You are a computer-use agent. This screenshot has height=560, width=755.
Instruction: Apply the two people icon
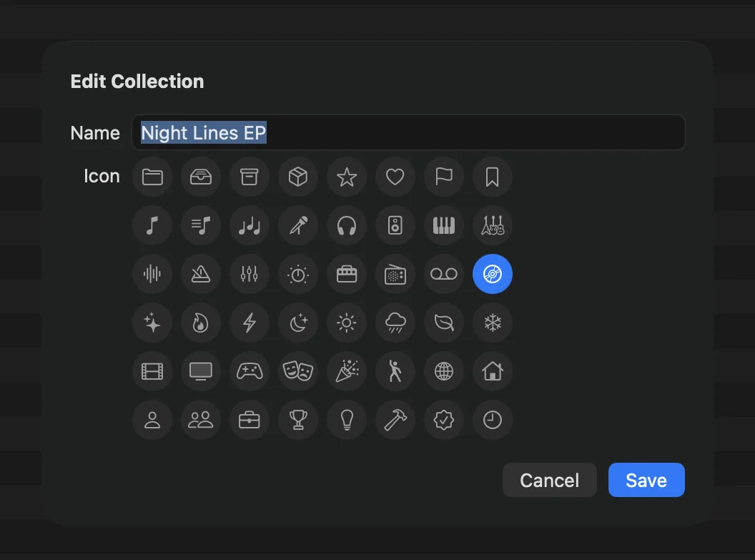coord(201,420)
